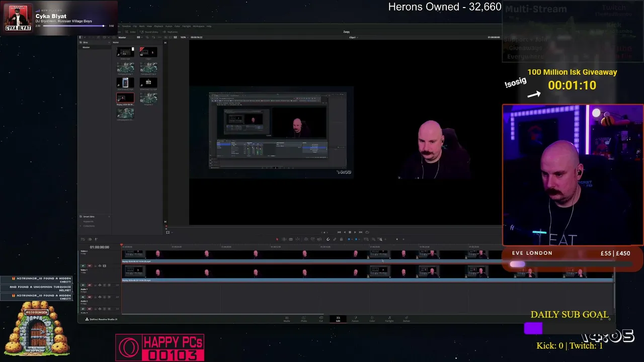Image resolution: width=644 pixels, height=362 pixels.
Task: Select the Compound Clip 2 thumbnail
Action: [148, 67]
